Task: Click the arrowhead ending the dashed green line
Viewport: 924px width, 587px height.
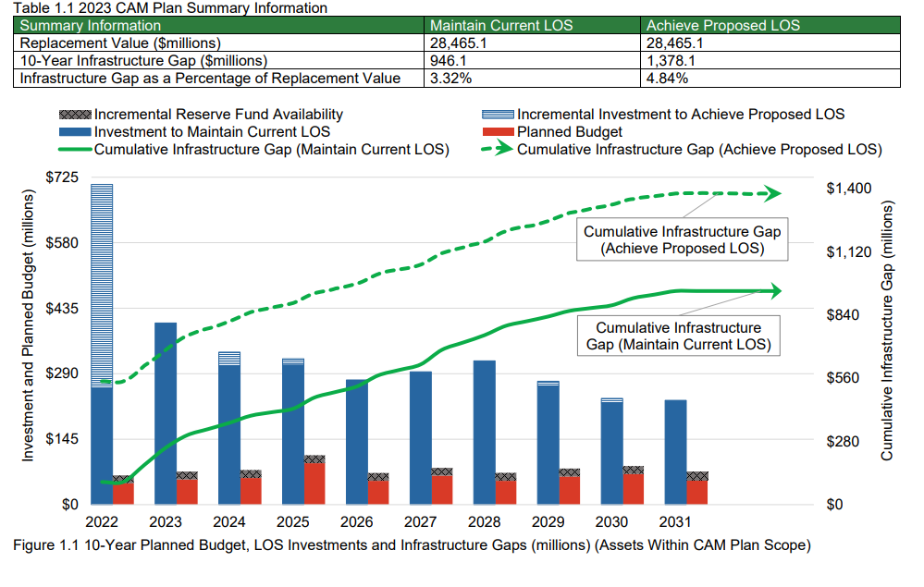Action: [772, 193]
